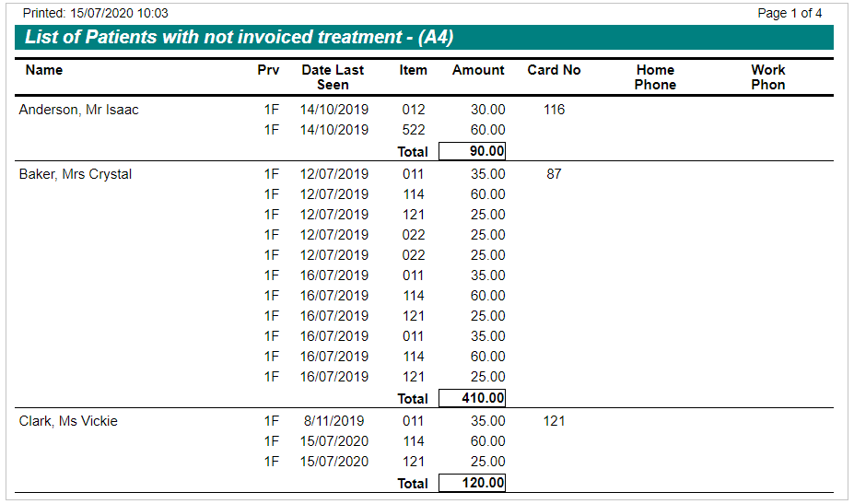Select patient Clark, Ms Vickie

(x=68, y=421)
